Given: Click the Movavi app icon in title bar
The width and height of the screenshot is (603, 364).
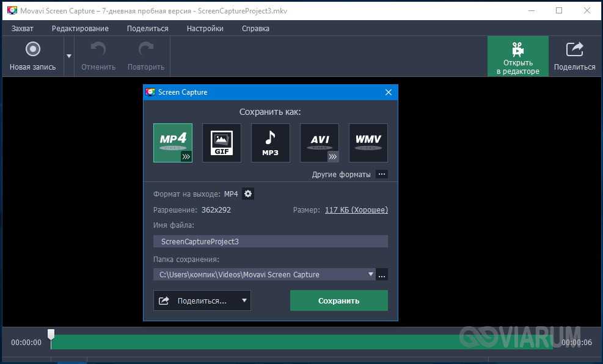Looking at the screenshot, I should (x=12, y=10).
